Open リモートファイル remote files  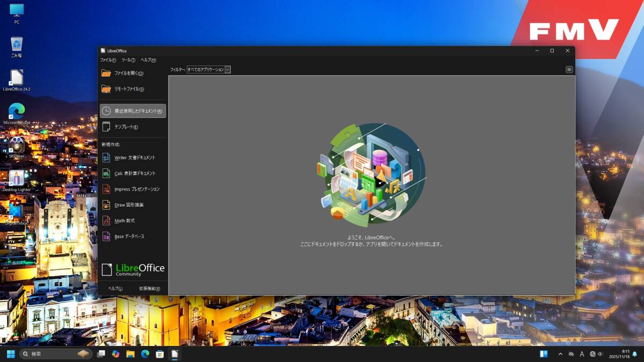point(128,89)
